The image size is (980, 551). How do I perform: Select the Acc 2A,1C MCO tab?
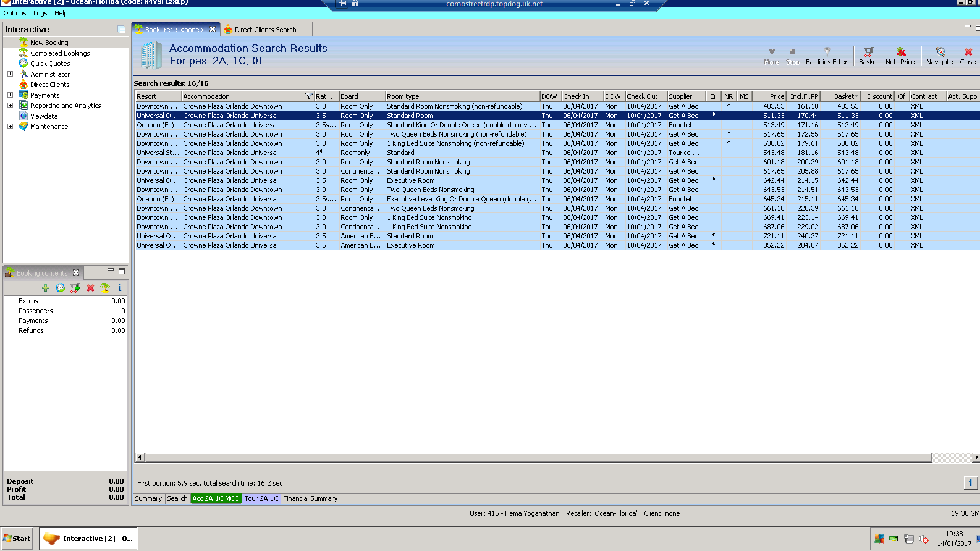click(x=216, y=498)
